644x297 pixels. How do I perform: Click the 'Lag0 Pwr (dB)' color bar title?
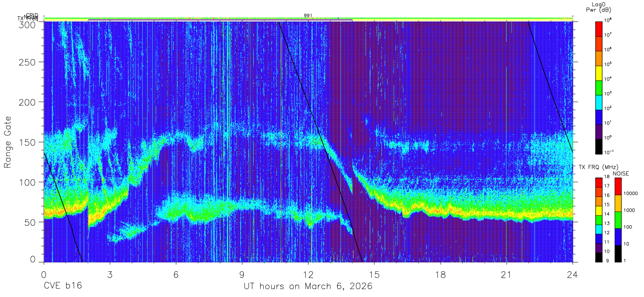pos(599,7)
